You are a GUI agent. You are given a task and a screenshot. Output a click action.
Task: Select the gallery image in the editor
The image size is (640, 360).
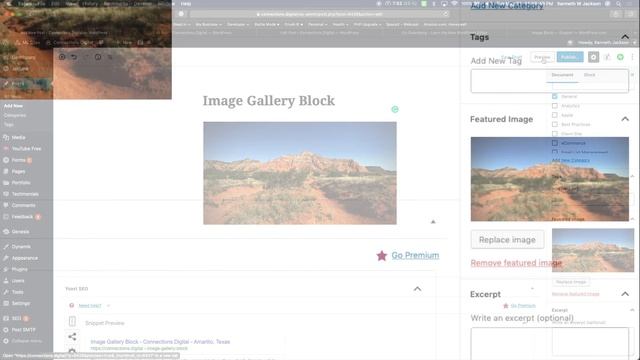coord(300,173)
